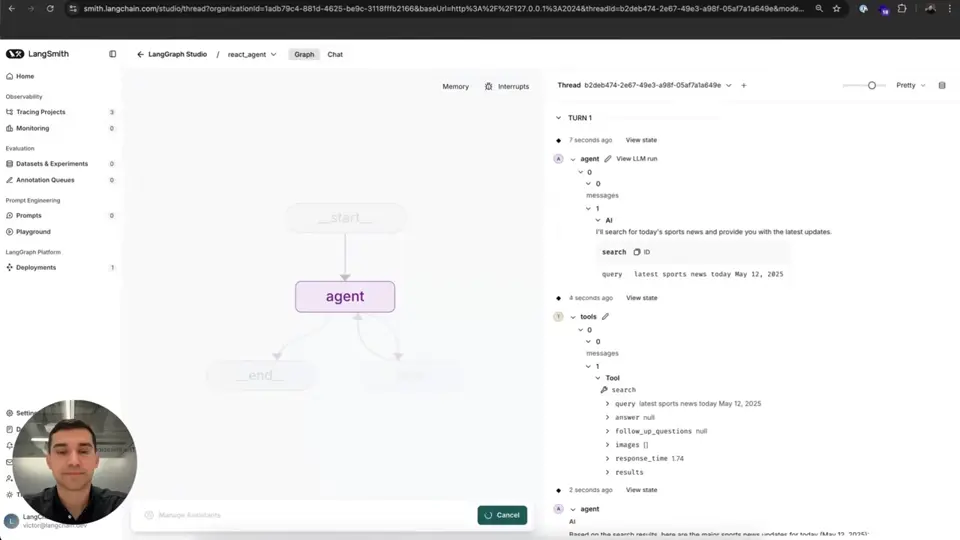Open Home in the sidebar
This screenshot has height=540, width=960.
click(25, 77)
